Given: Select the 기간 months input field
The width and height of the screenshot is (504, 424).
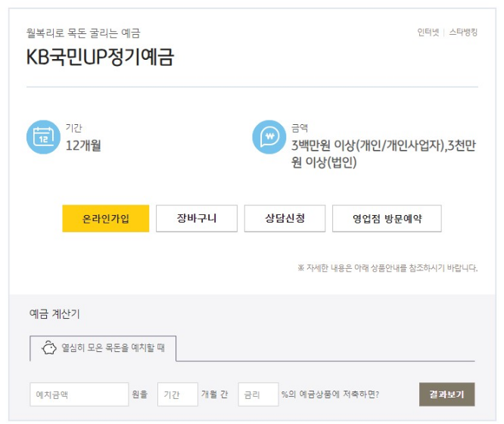Looking at the screenshot, I should pos(177,394).
